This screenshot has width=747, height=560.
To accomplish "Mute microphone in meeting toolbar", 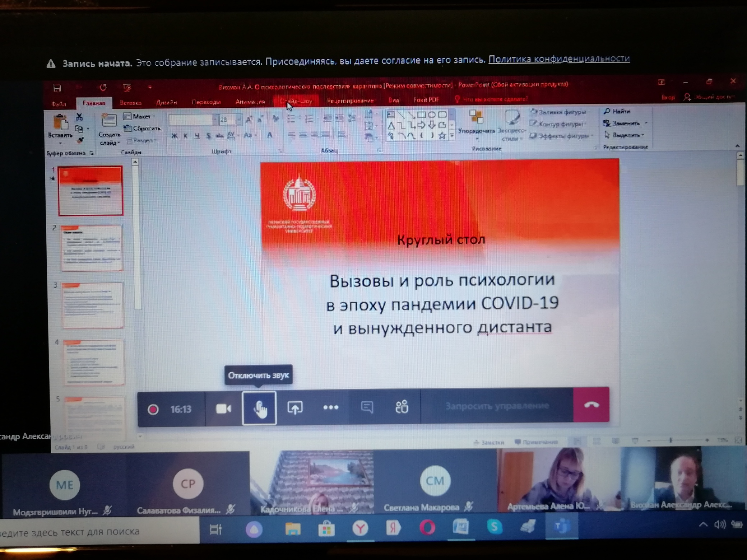I will click(259, 409).
